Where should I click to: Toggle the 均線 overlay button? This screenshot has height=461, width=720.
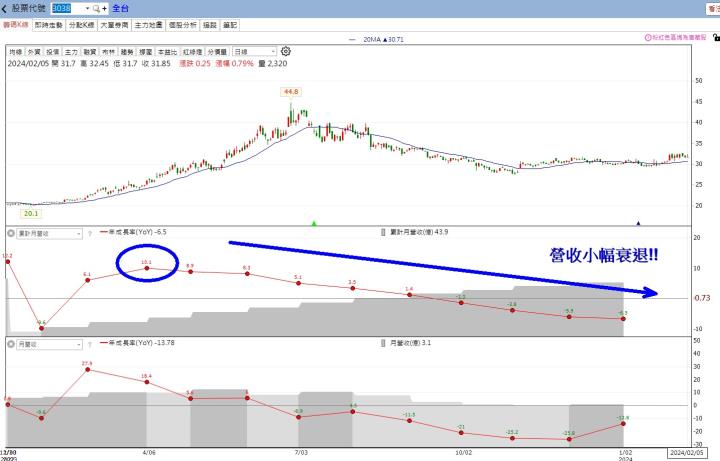(15, 51)
